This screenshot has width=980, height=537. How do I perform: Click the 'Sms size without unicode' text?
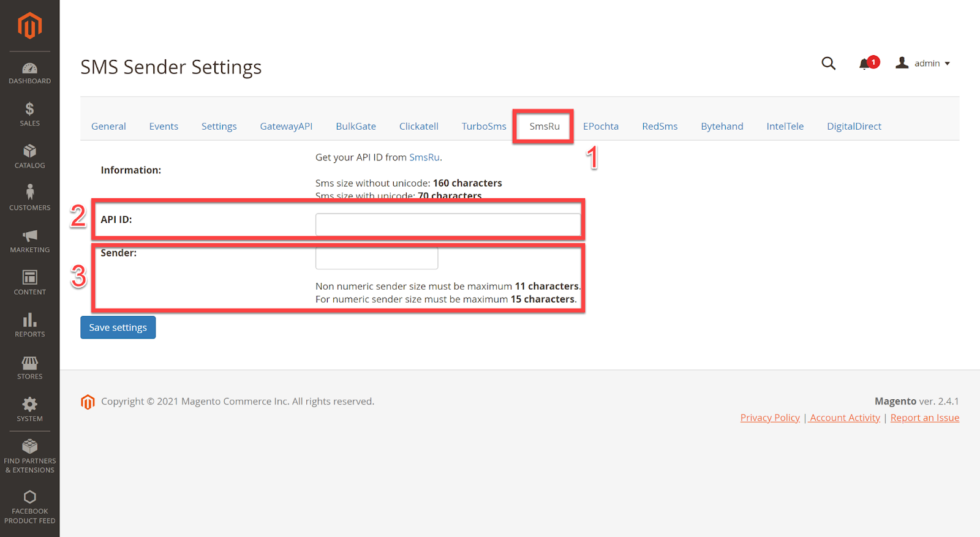[x=409, y=183]
